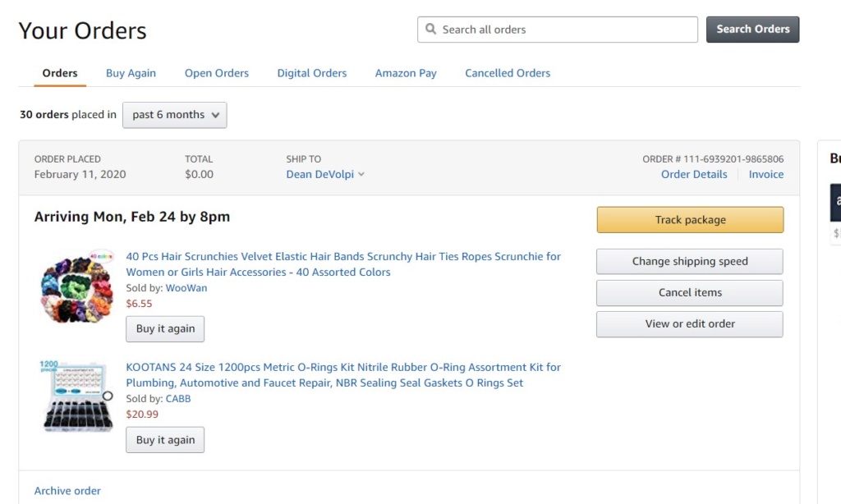Image resolution: width=841 pixels, height=504 pixels.
Task: Open the CABB seller link
Action: 178,398
